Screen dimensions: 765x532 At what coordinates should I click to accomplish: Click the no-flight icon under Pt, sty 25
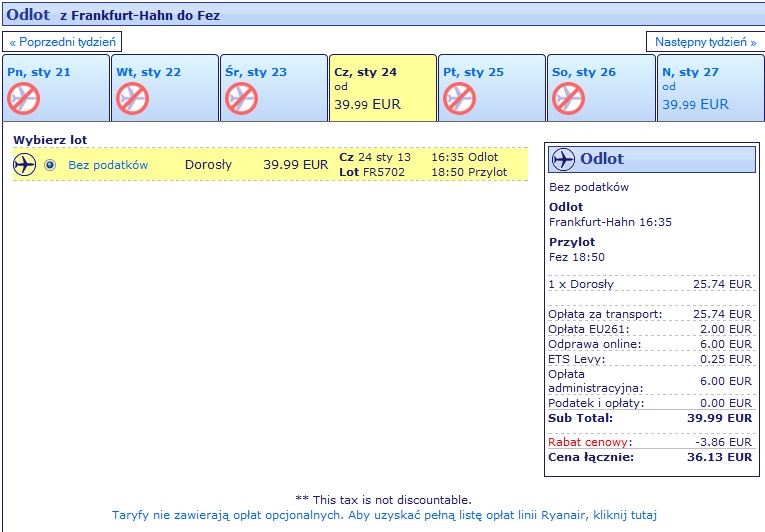point(460,99)
